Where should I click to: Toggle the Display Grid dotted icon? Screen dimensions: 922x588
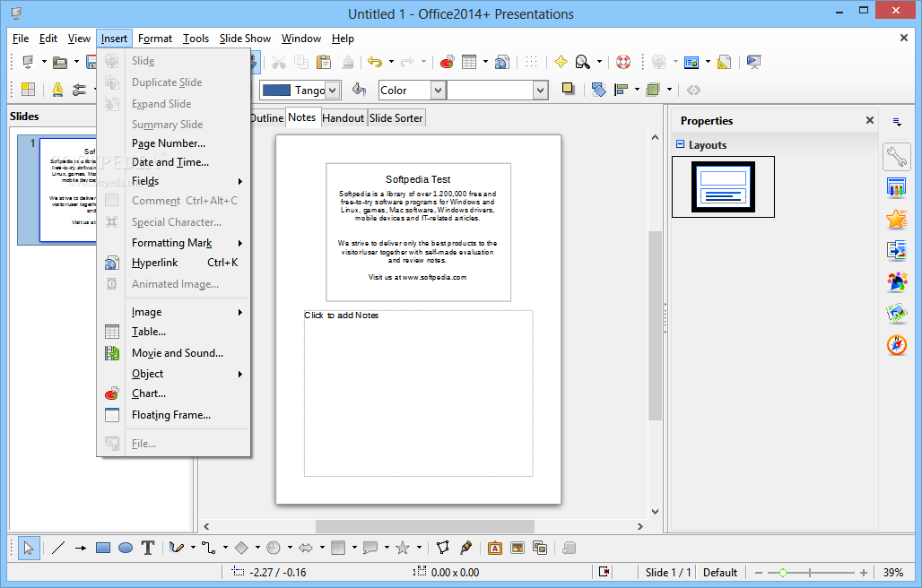click(532, 62)
